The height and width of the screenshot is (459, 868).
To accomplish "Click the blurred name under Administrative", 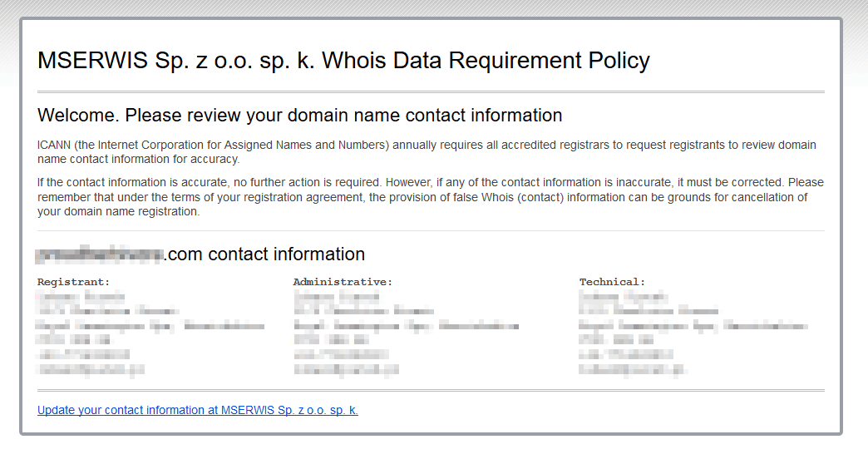I will (337, 296).
